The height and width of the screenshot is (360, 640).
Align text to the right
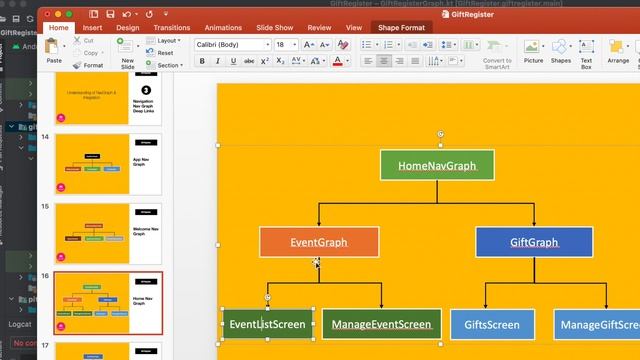coord(400,61)
